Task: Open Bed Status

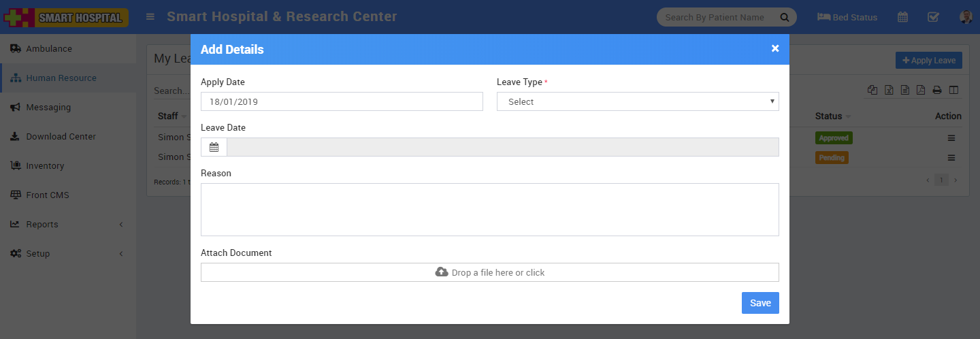Action: 847,17
